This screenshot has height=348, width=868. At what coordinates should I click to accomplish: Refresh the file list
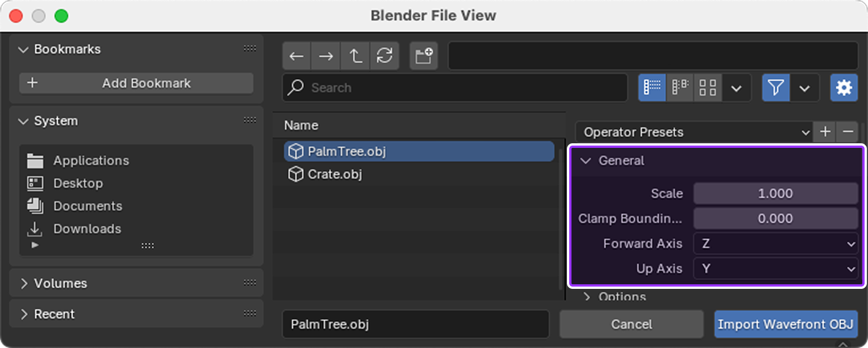point(385,56)
